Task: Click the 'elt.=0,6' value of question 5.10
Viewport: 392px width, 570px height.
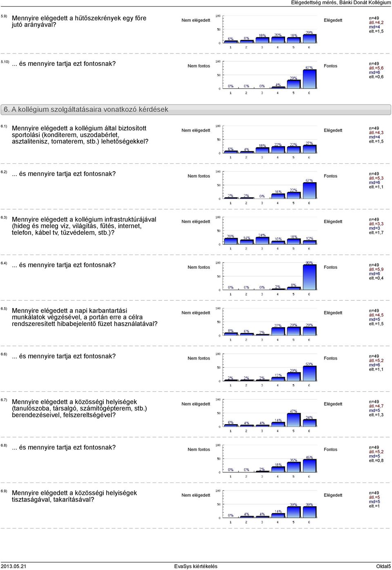Action: point(376,77)
